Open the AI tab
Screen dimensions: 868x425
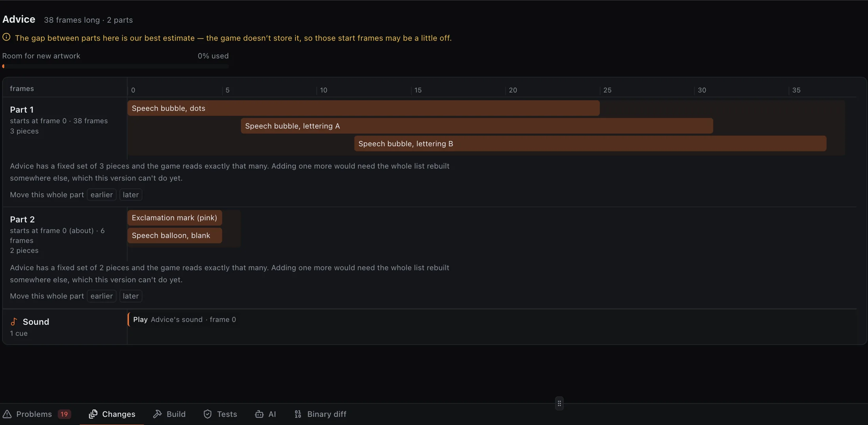pos(266,414)
